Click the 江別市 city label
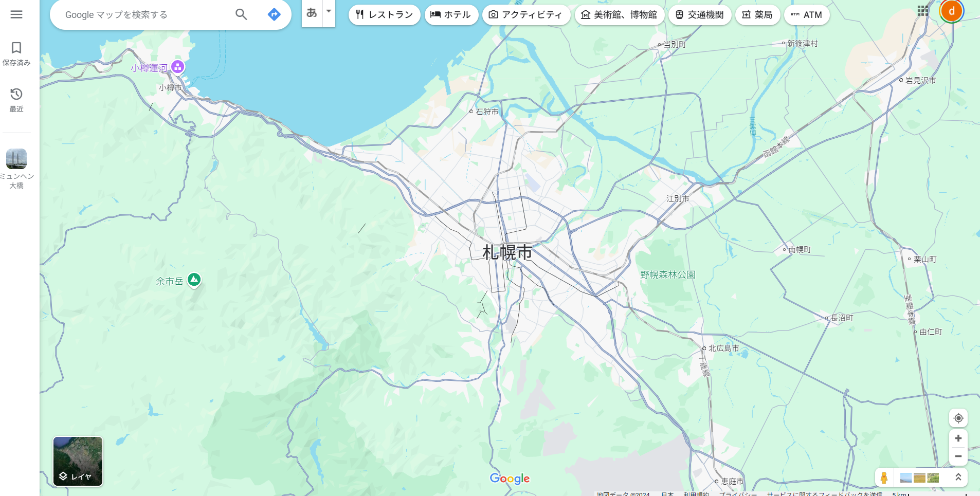The image size is (980, 496). tap(678, 198)
